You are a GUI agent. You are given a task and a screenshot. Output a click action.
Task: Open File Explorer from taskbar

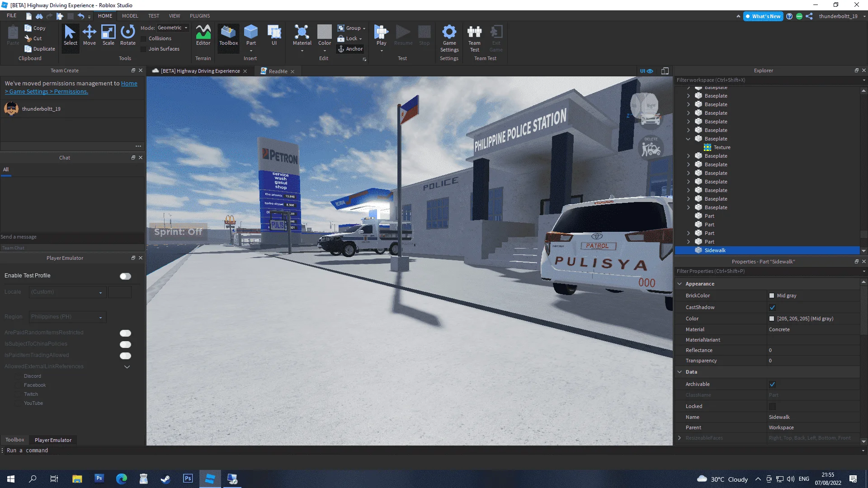77,479
